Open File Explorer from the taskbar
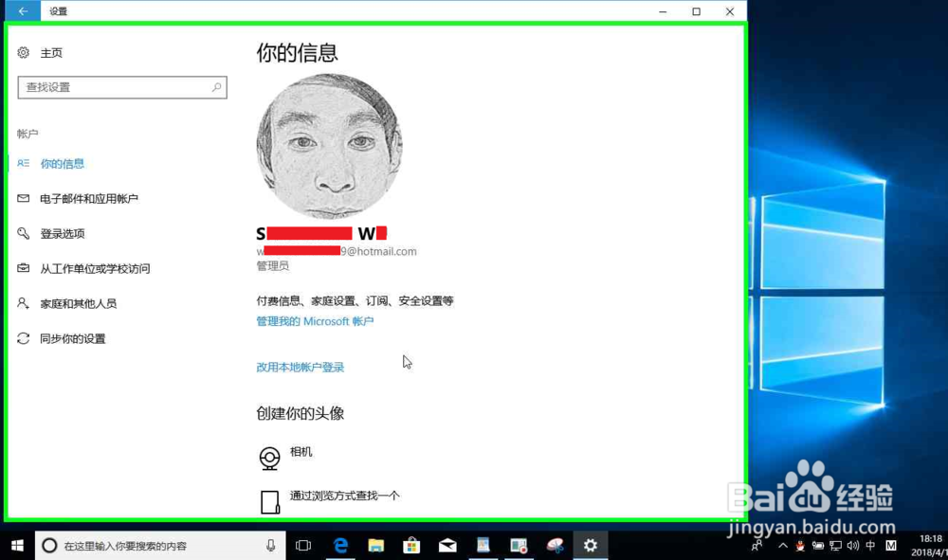Screen dimensions: 948x560 [376, 545]
